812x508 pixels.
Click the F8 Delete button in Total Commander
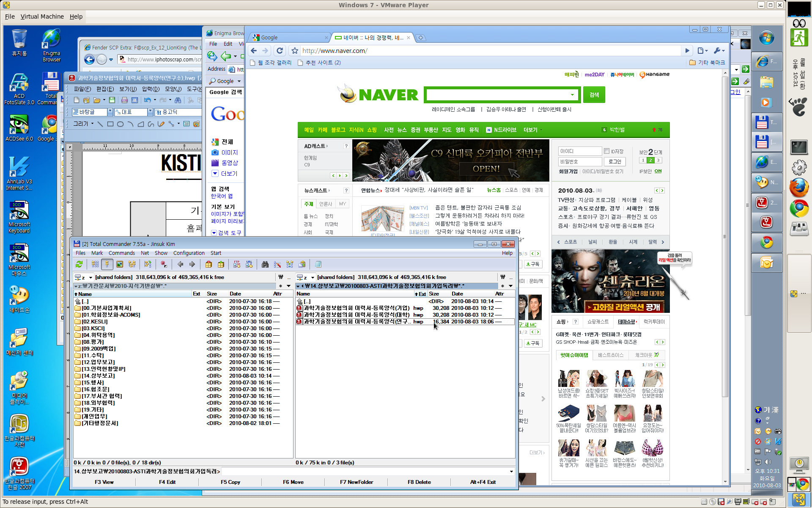coord(419,482)
